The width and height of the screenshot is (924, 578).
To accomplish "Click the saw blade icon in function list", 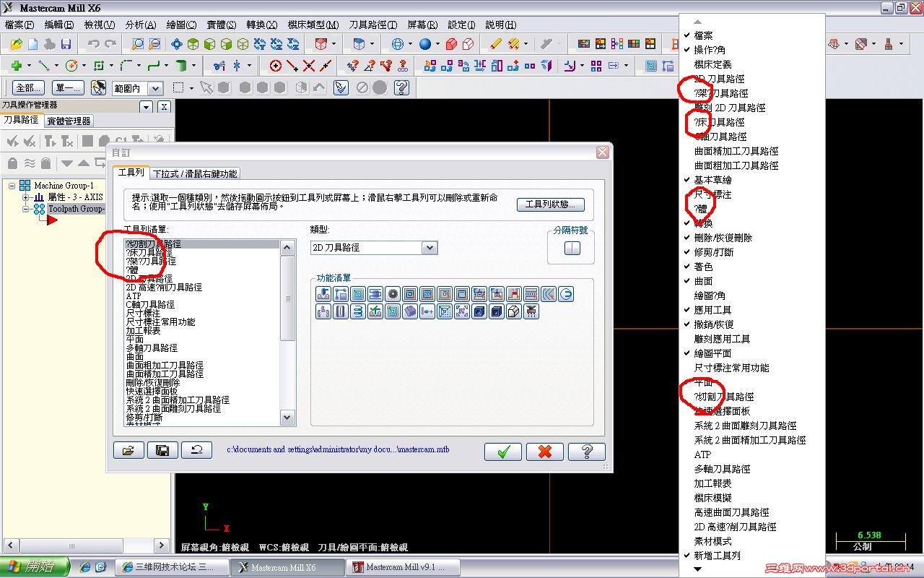I will (x=393, y=294).
